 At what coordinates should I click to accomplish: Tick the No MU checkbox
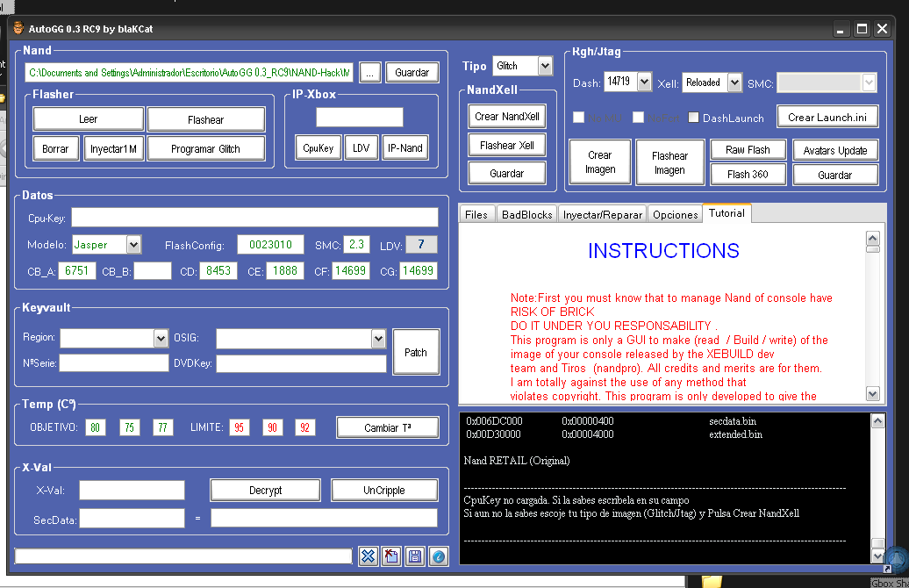click(x=578, y=117)
